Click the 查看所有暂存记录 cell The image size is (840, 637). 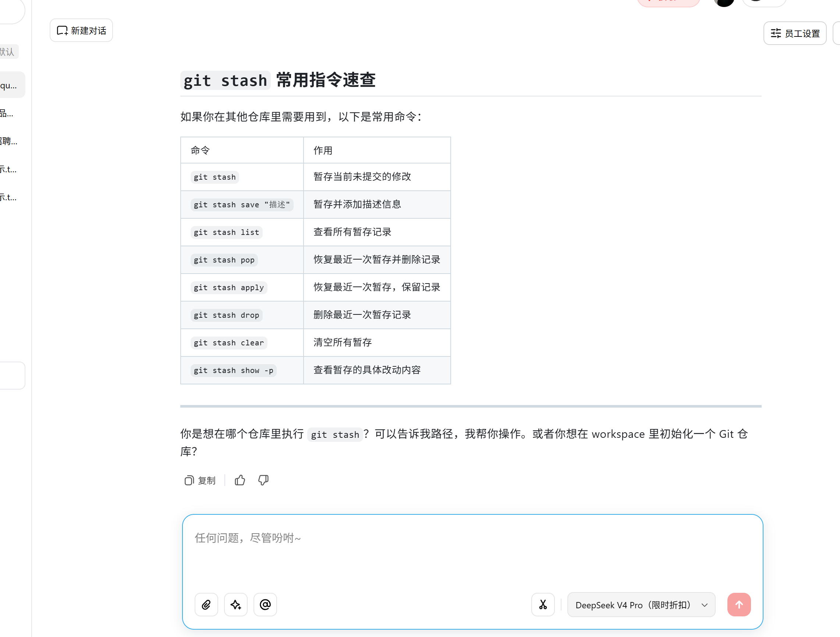coord(377,232)
